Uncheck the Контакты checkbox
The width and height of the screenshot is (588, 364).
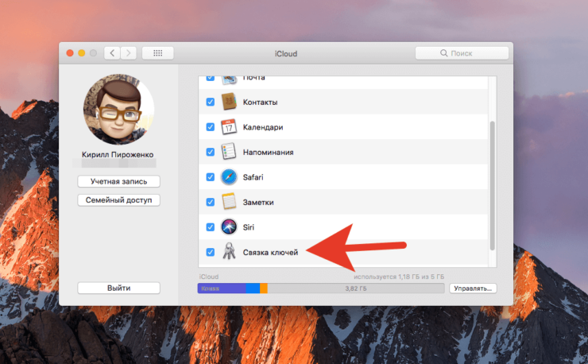tap(211, 102)
